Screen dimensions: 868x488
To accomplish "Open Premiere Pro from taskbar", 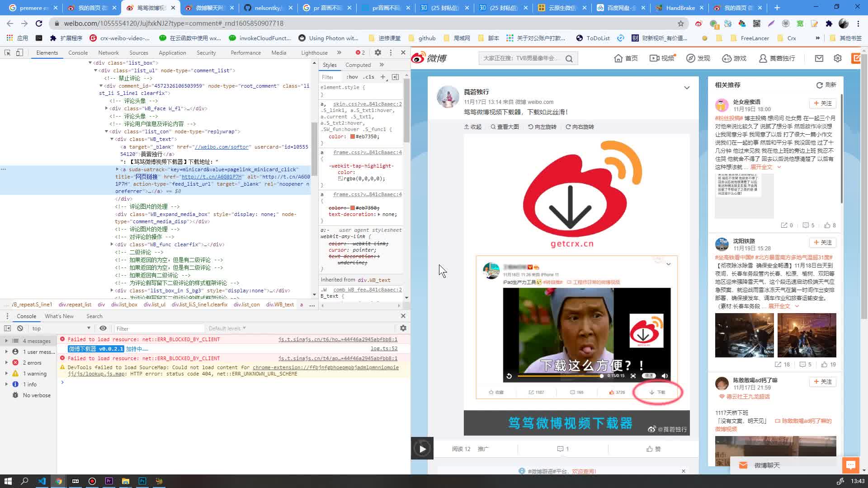I will tap(109, 481).
